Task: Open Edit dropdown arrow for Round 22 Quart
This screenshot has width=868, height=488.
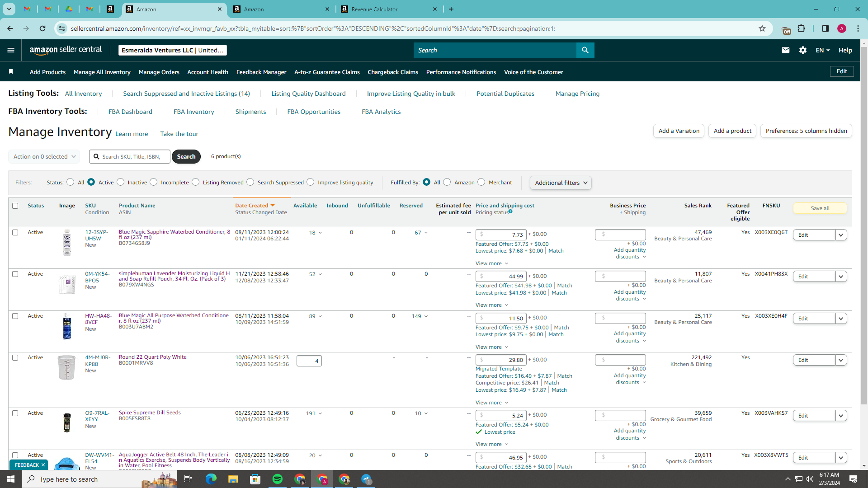Action: [x=841, y=360]
